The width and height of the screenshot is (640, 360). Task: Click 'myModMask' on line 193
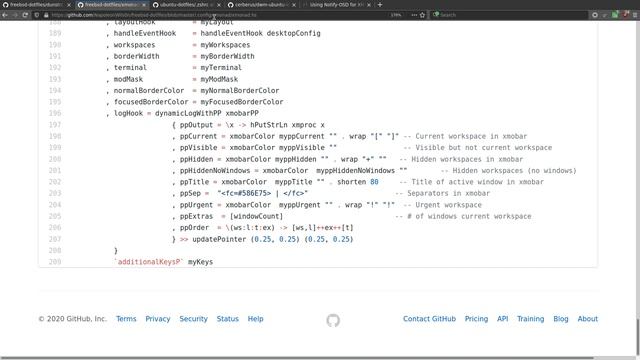coord(219,79)
